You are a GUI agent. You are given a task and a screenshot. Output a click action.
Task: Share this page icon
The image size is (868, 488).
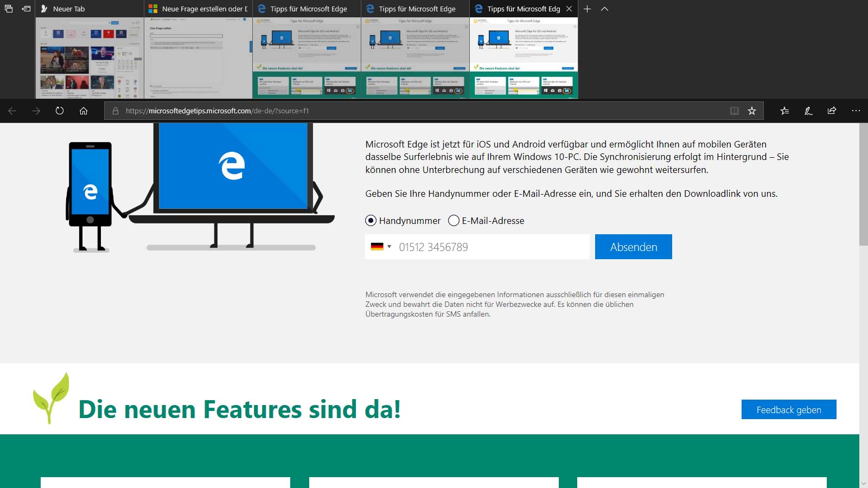832,111
